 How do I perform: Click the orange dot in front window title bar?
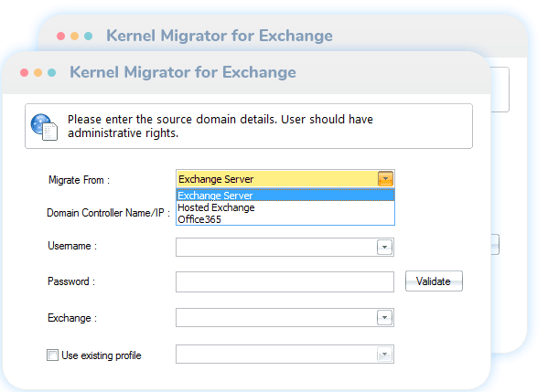tap(38, 72)
